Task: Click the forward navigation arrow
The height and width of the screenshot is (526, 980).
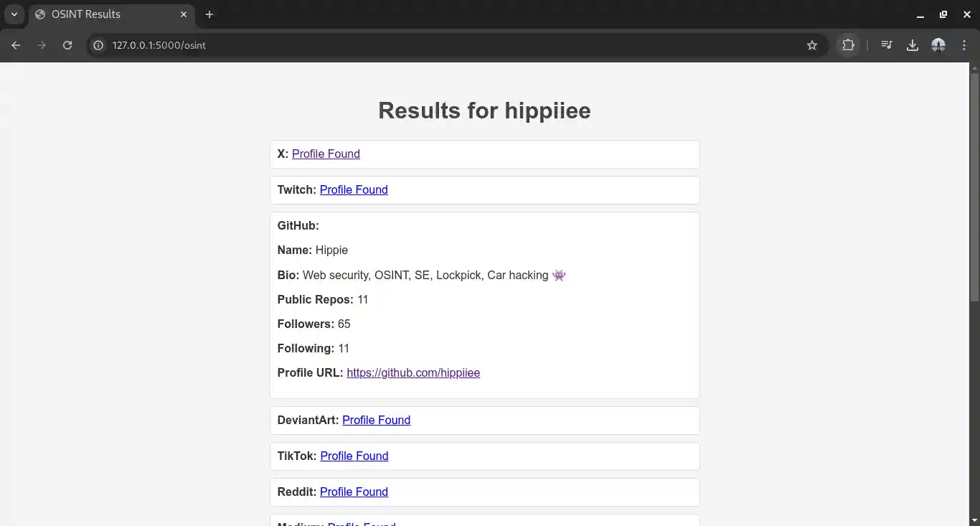Action: tap(42, 45)
